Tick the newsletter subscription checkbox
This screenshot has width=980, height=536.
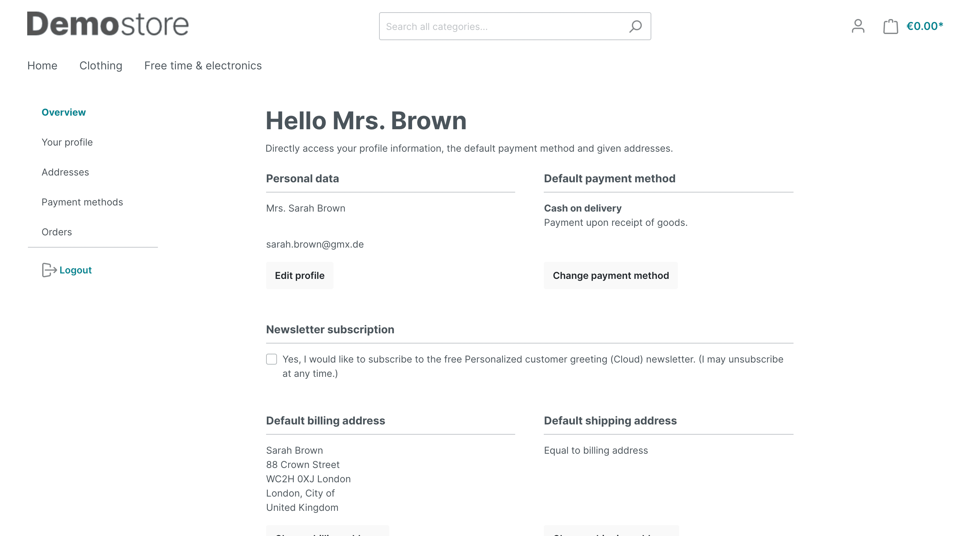[271, 359]
